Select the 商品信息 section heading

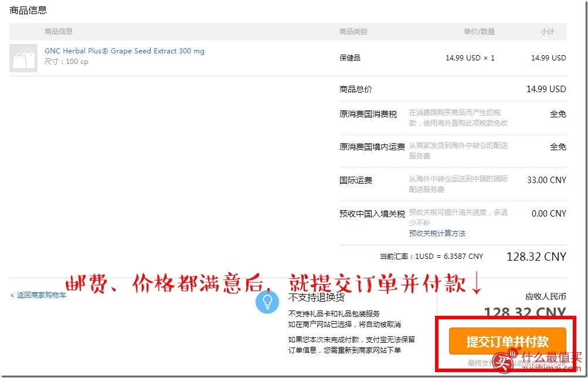28,10
